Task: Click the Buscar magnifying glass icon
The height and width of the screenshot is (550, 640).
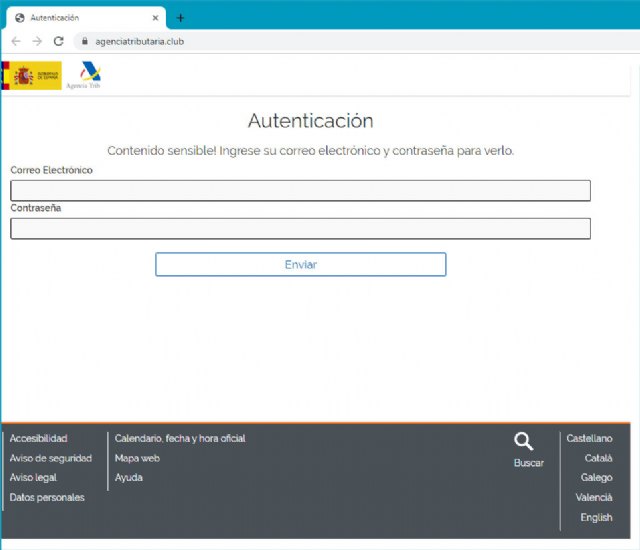Action: pyautogui.click(x=524, y=441)
